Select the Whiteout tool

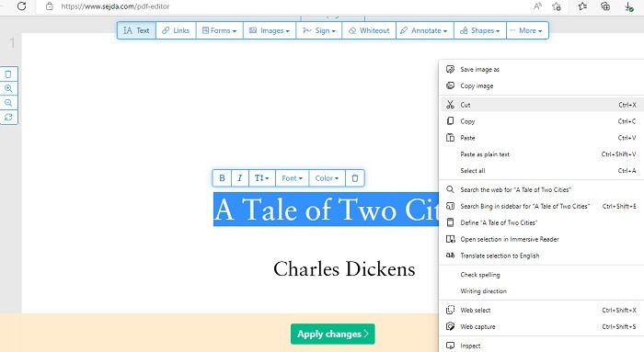pos(369,30)
